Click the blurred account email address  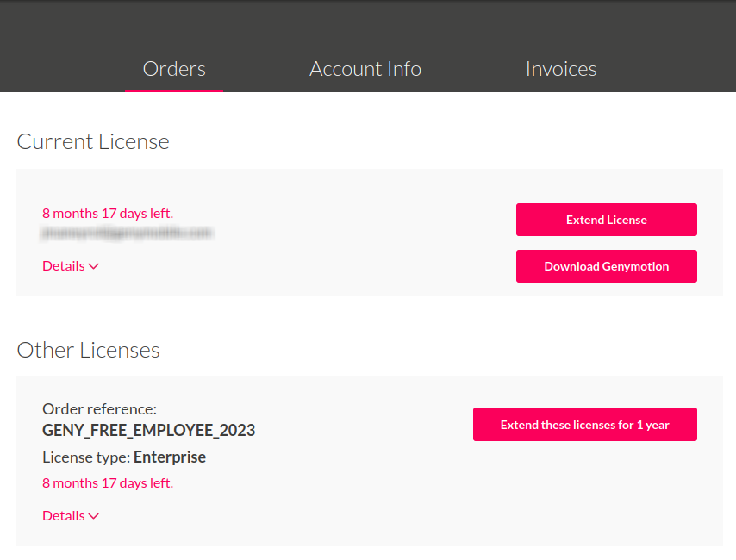[x=128, y=233]
